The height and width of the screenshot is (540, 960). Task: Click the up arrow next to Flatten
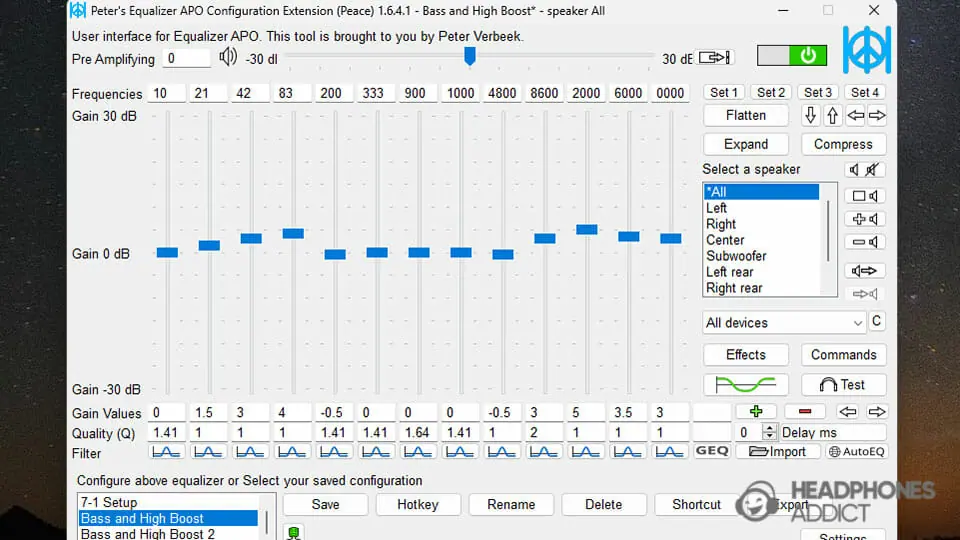tap(832, 116)
